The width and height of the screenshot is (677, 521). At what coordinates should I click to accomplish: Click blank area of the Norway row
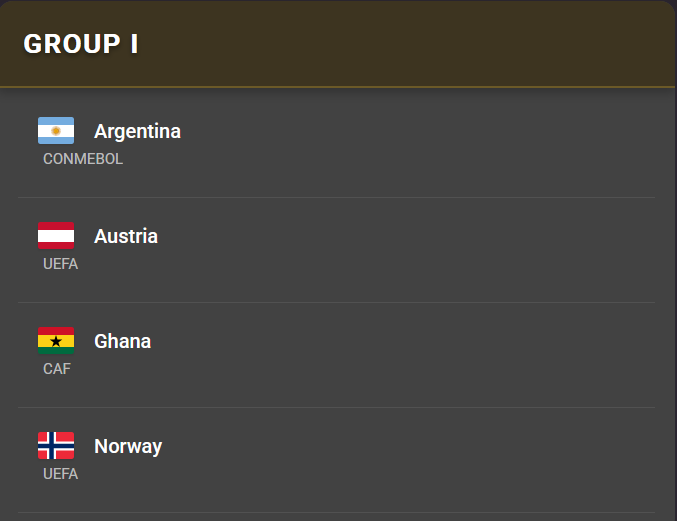coord(420,458)
